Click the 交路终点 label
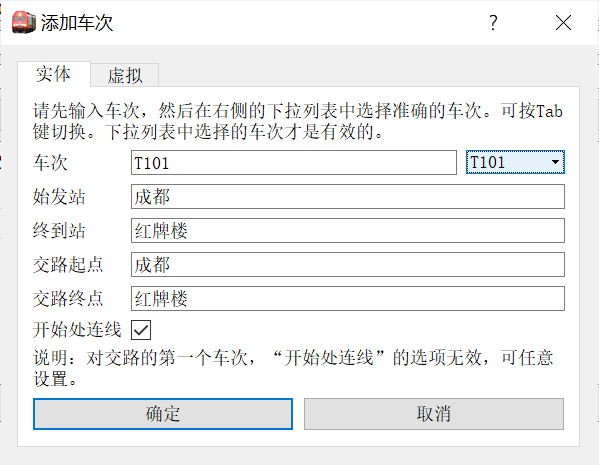This screenshot has width=599, height=465. [x=68, y=298]
